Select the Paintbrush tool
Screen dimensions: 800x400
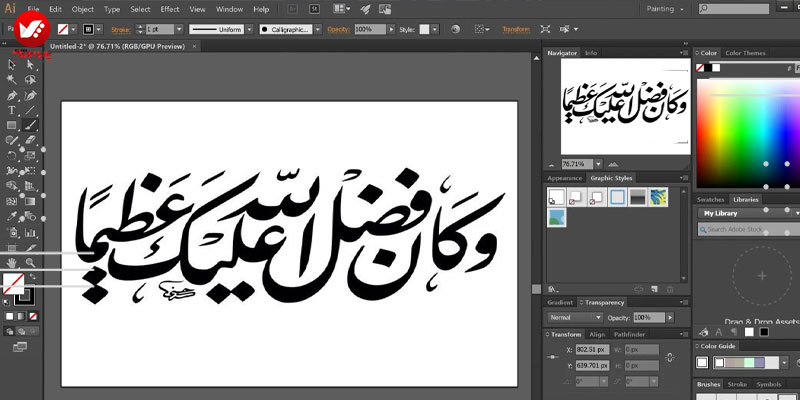click(30, 125)
